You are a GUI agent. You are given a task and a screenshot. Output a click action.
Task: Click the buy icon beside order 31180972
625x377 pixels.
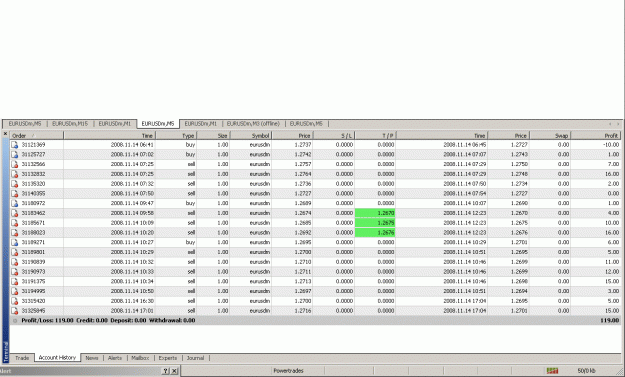[15, 203]
